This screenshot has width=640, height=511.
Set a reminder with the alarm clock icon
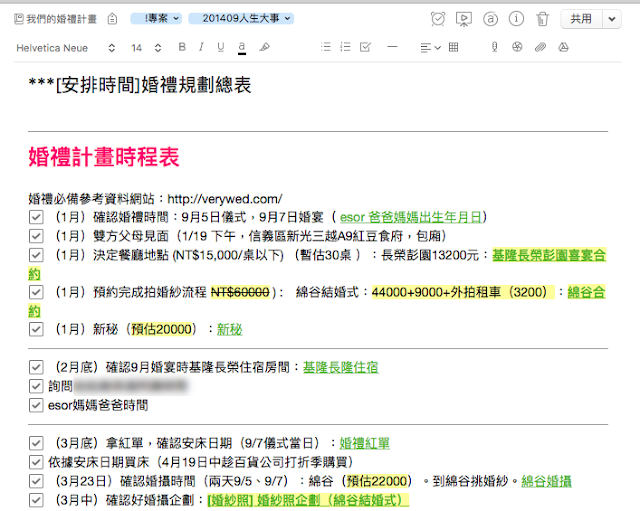point(438,19)
